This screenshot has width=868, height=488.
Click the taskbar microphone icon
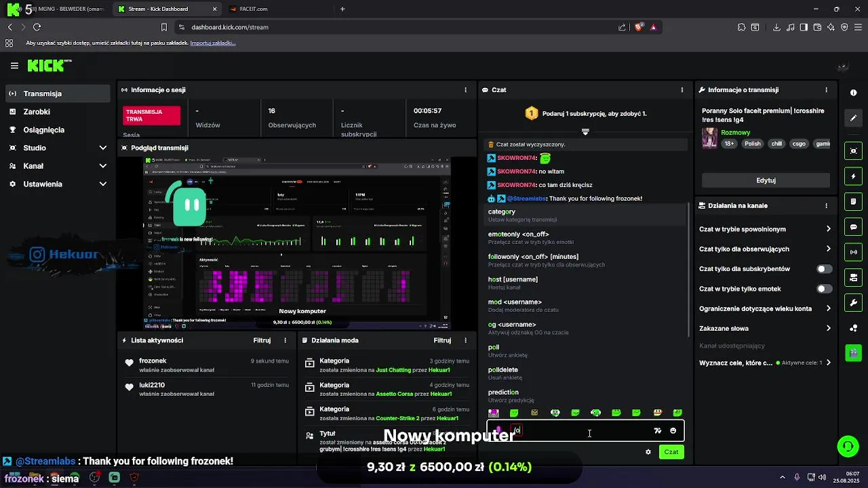pos(797,477)
